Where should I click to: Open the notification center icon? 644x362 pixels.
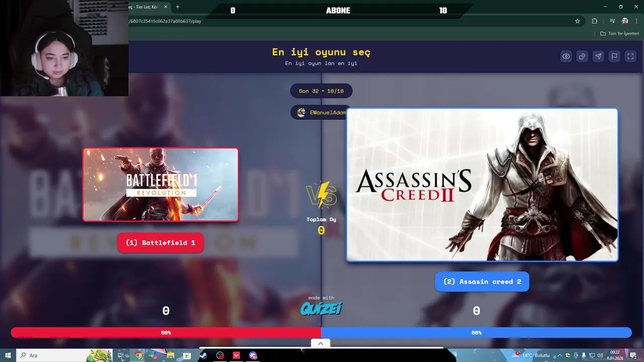point(633,355)
